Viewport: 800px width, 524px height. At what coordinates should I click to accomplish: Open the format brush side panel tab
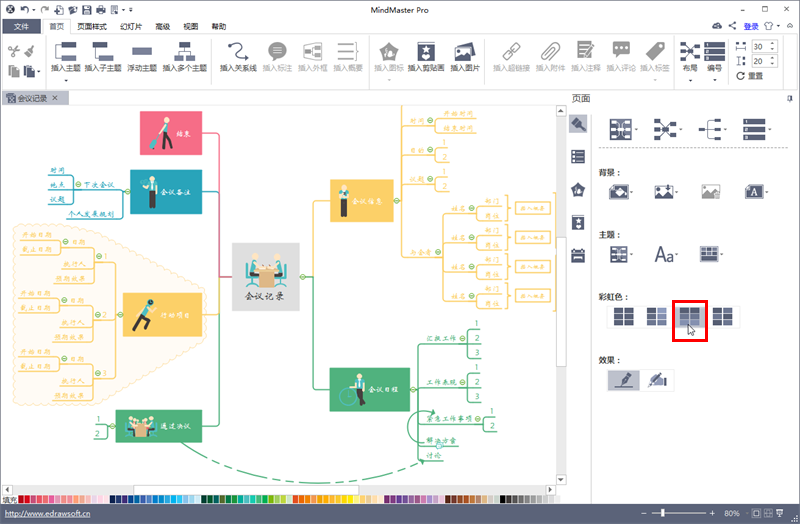click(578, 124)
